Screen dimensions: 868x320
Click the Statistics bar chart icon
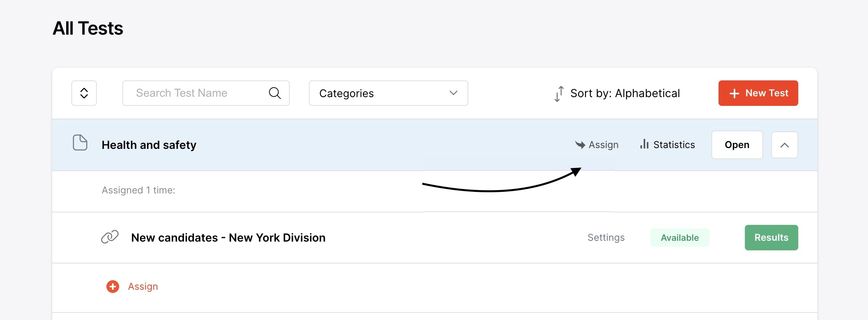644,144
